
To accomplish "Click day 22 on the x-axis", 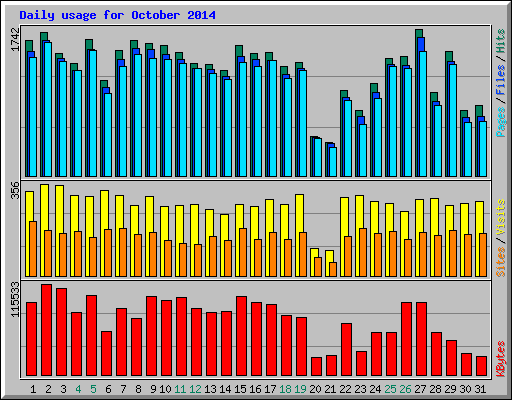I will click(x=345, y=389).
